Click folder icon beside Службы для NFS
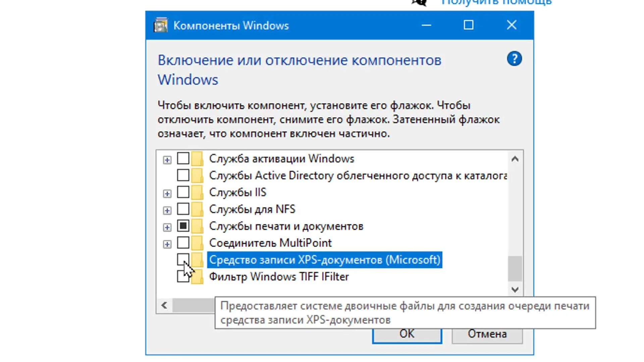Viewport: 644px width, 362px height. click(x=197, y=209)
